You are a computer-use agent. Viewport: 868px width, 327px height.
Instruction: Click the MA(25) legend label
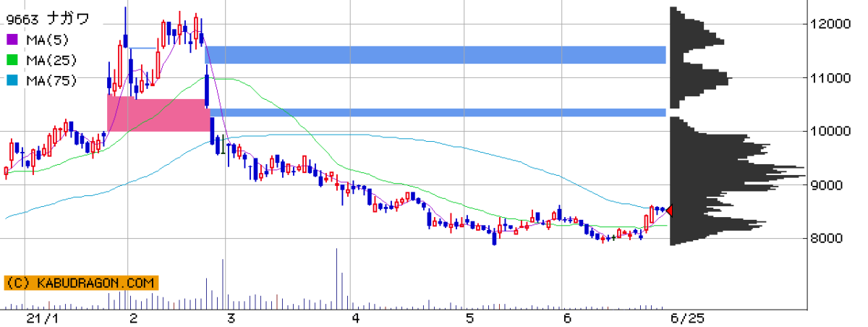[51, 61]
